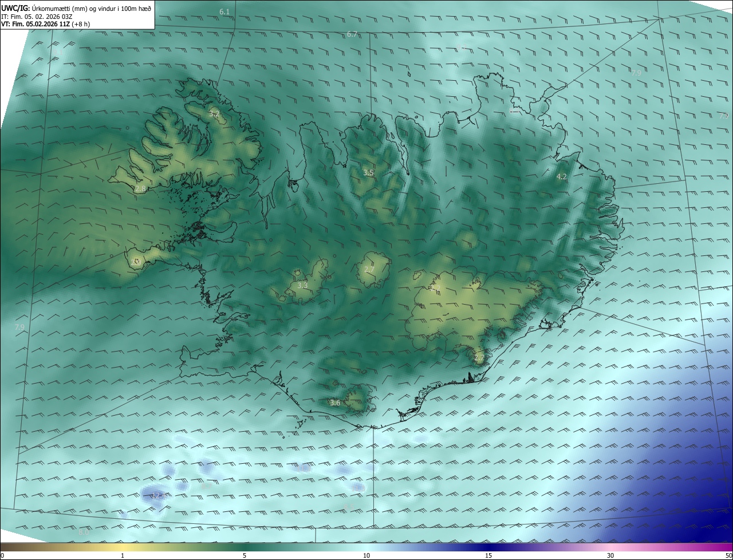Click the 7.9 value in the sea southwest of Snæfellsnes
The image size is (733, 560).
19,328
